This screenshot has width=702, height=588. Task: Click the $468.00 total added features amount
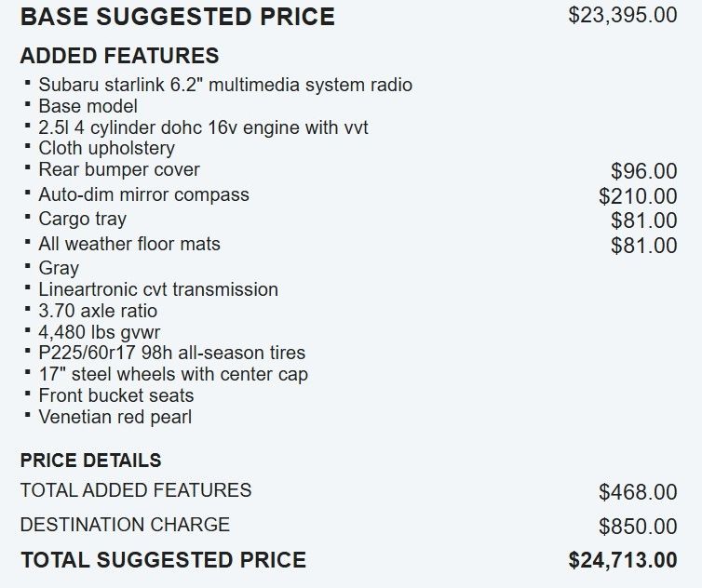coord(638,492)
